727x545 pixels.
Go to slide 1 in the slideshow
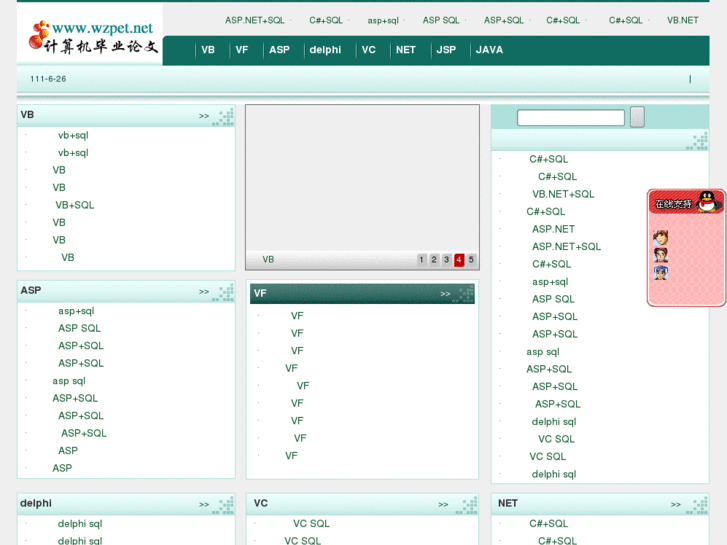pos(422,260)
